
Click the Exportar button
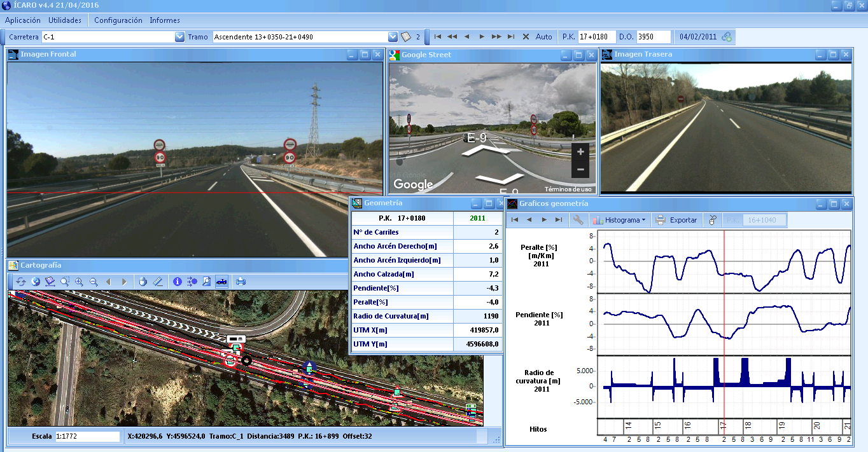coord(676,220)
